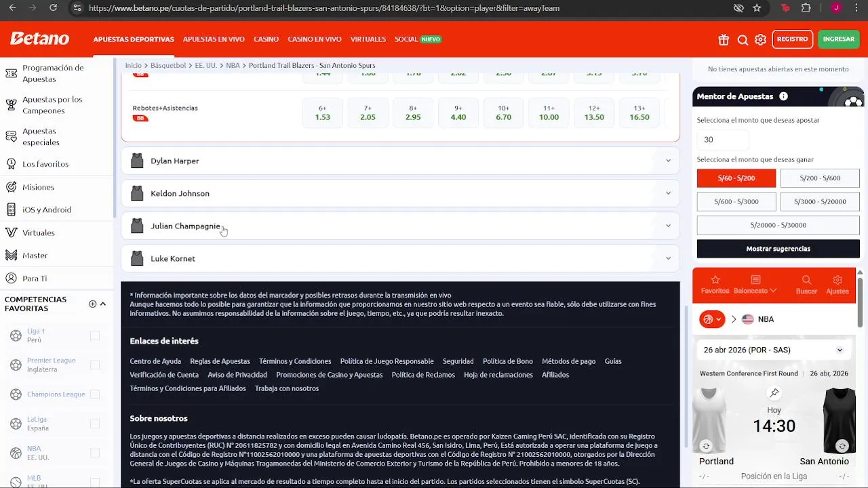Screen dimensions: 868x488
Task: Select the 10+ odds 6.70 for Rebotes+Asistencias
Action: point(503,113)
